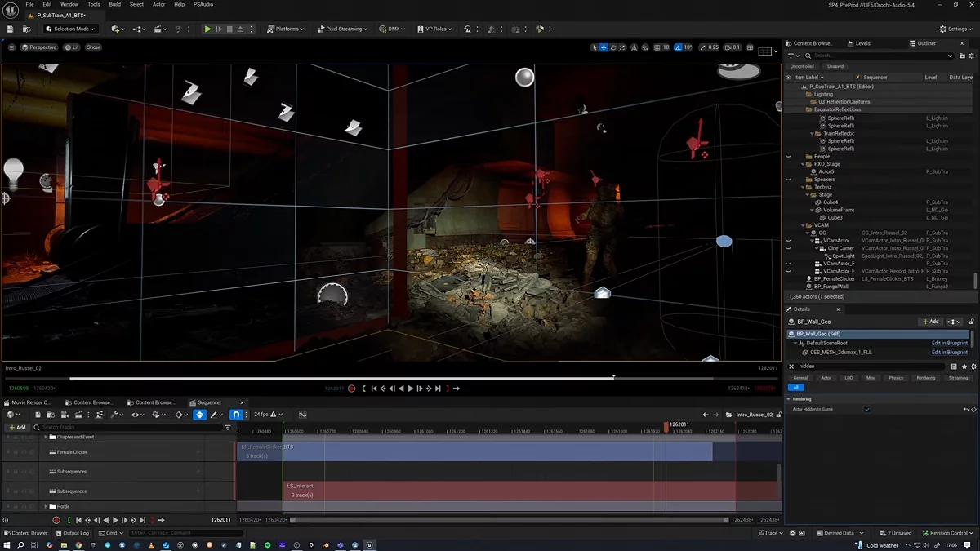Open the Selection Mode dropdown
Viewport: 980px width, 551px height.
(x=70, y=29)
